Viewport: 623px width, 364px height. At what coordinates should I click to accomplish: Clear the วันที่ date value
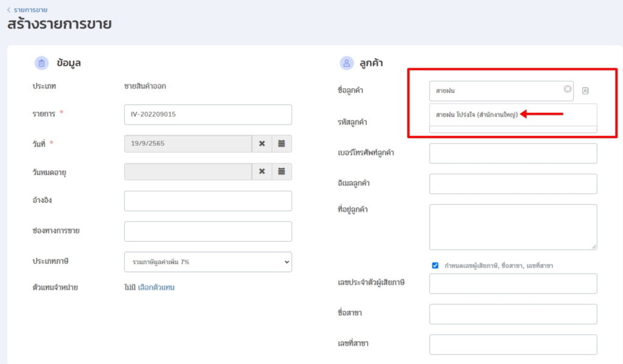point(262,143)
